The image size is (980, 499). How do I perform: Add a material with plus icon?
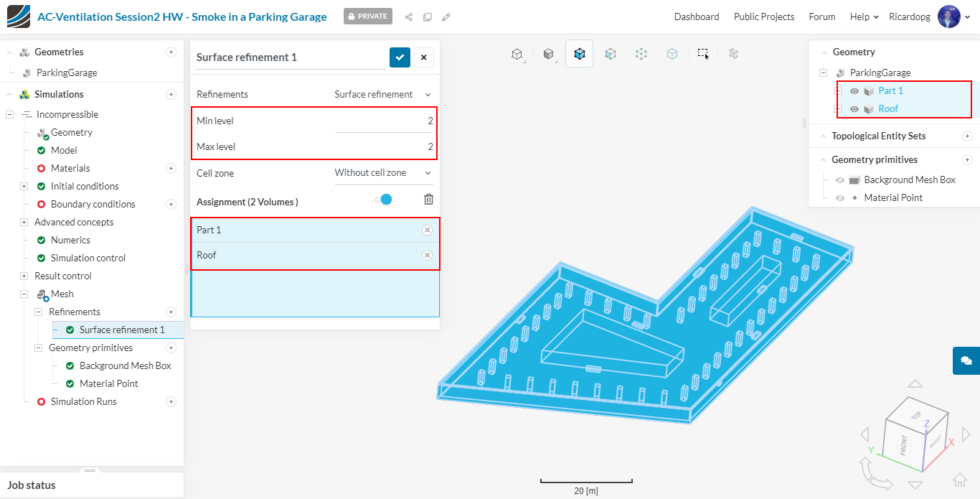coord(171,168)
